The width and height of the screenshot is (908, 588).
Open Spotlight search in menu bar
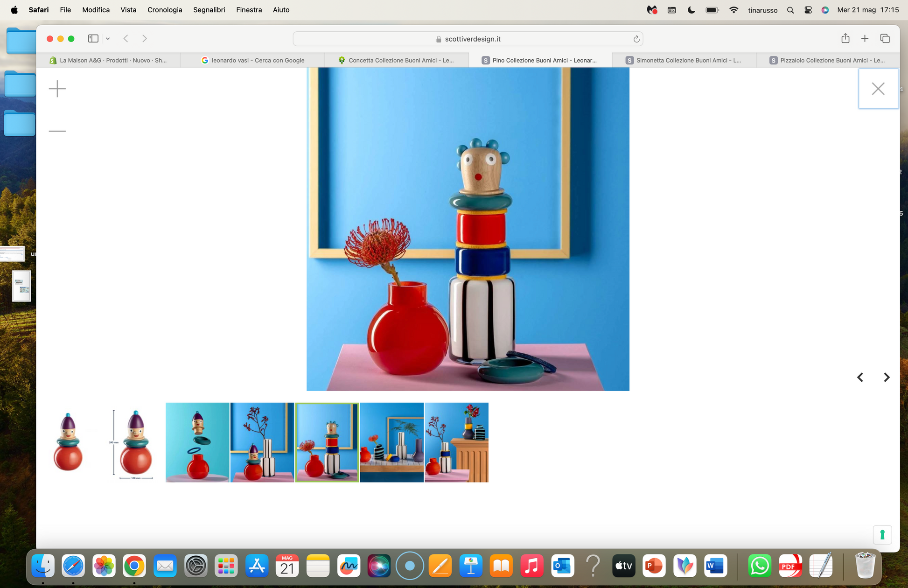tap(790, 10)
